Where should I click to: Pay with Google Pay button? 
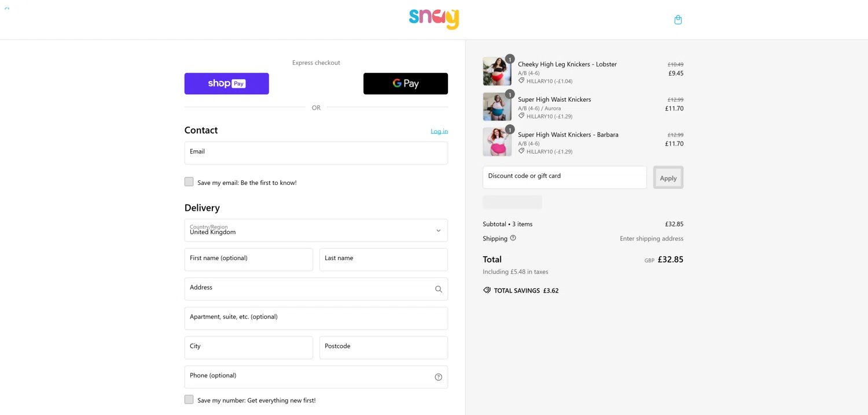coord(406,84)
